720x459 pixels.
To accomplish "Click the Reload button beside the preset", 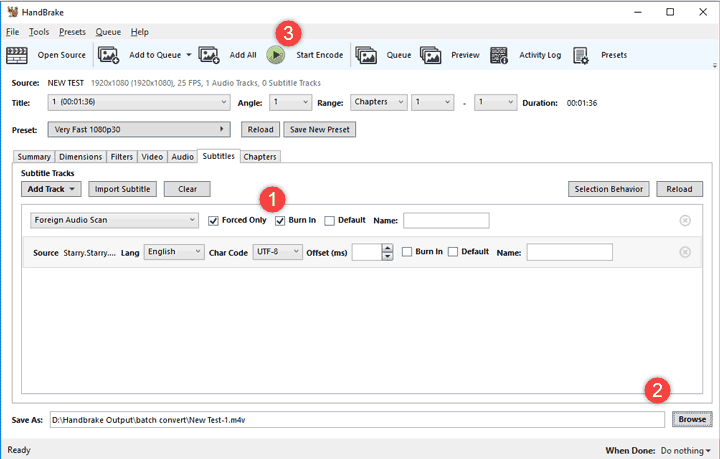I will click(x=260, y=129).
